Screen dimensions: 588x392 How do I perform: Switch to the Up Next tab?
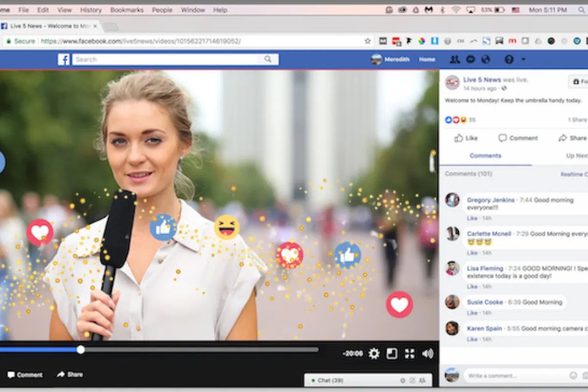577,156
